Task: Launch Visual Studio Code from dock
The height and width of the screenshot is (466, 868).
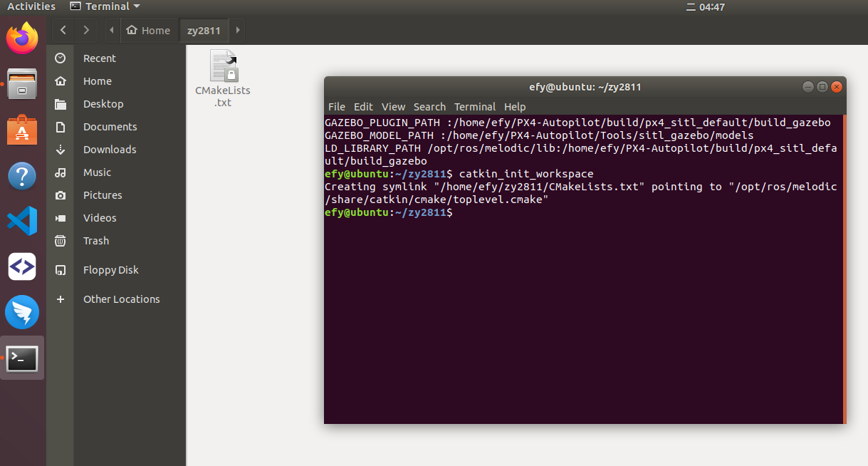Action: pyautogui.click(x=22, y=222)
